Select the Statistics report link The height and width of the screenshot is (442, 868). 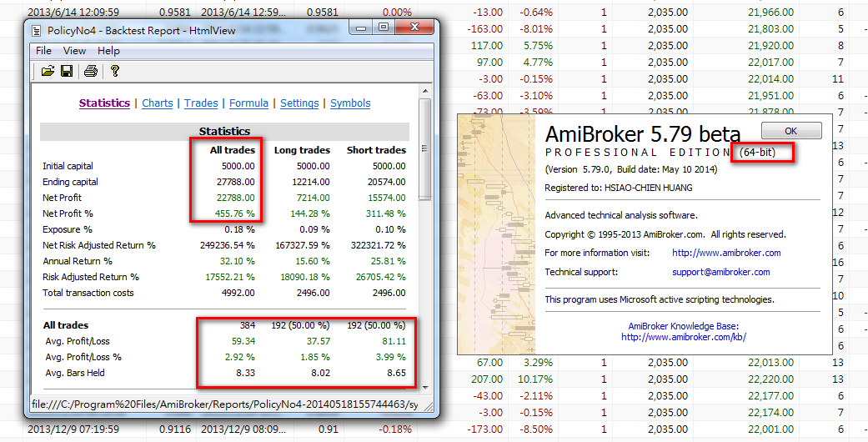(x=104, y=103)
